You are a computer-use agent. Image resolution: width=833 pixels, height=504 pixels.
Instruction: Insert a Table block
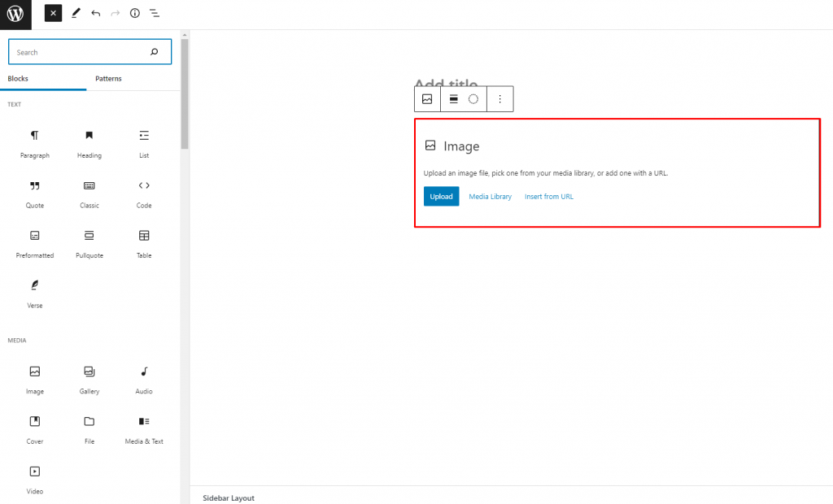click(x=144, y=244)
